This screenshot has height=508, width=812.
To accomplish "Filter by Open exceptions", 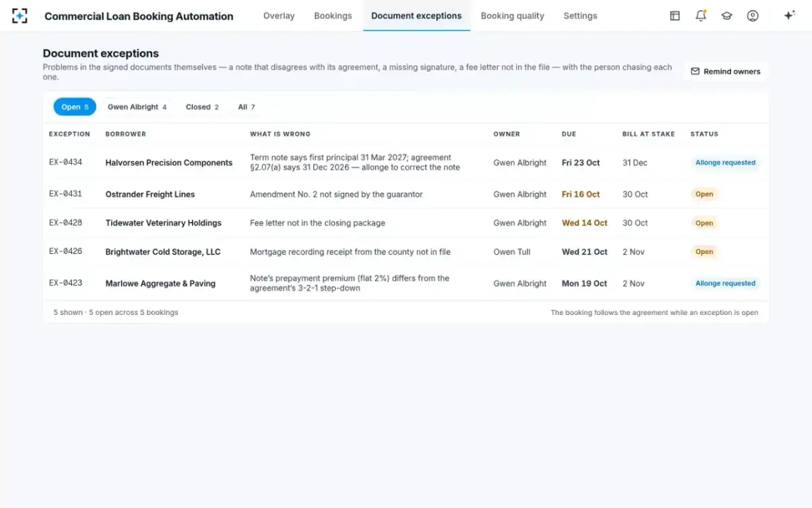I will click(74, 107).
